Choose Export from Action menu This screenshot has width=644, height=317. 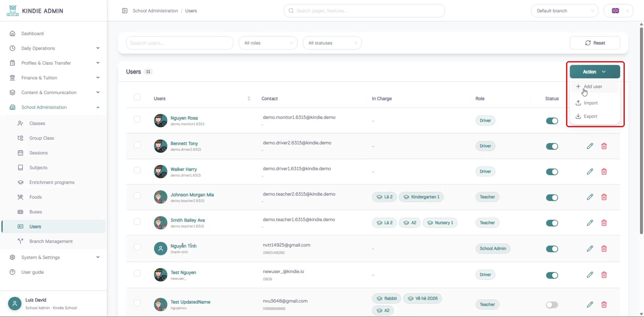point(595,117)
